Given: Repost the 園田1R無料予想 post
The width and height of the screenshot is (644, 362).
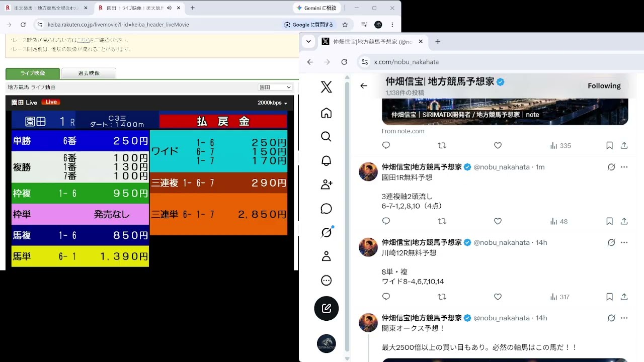Looking at the screenshot, I should pyautogui.click(x=442, y=221).
